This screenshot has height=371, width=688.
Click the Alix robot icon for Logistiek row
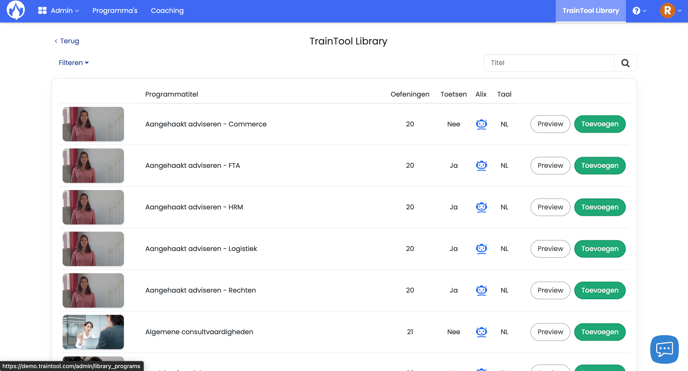click(481, 249)
